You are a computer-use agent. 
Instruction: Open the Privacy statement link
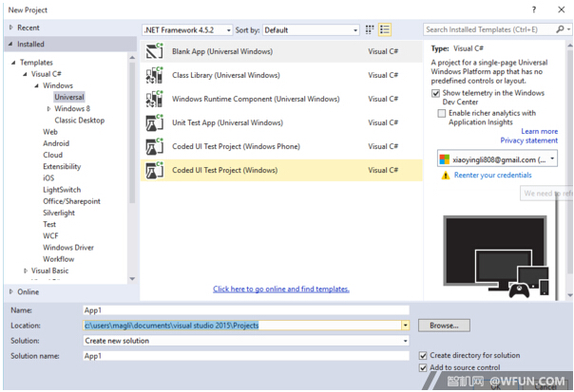(x=529, y=140)
